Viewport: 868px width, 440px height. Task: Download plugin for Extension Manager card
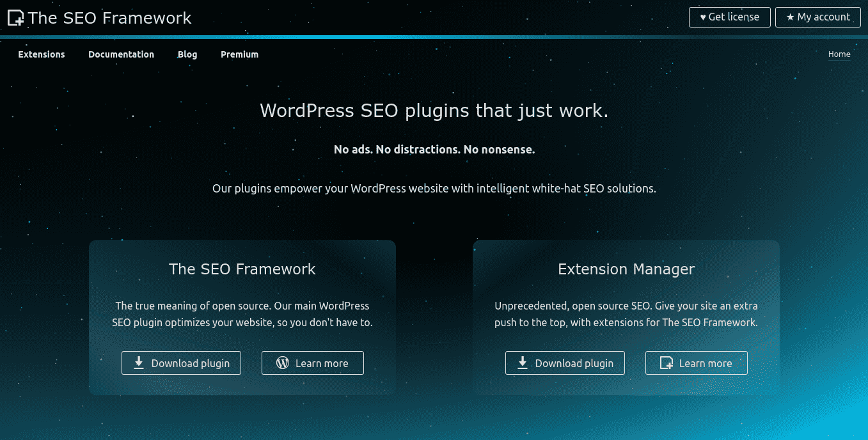pos(565,363)
